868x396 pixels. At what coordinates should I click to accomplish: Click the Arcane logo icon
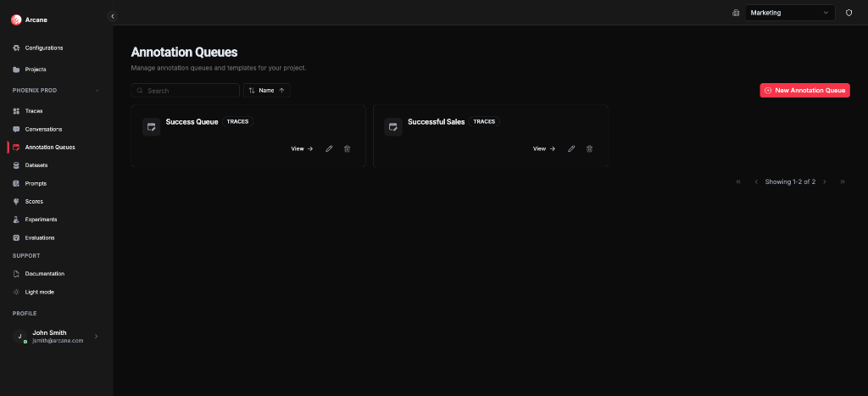click(16, 20)
